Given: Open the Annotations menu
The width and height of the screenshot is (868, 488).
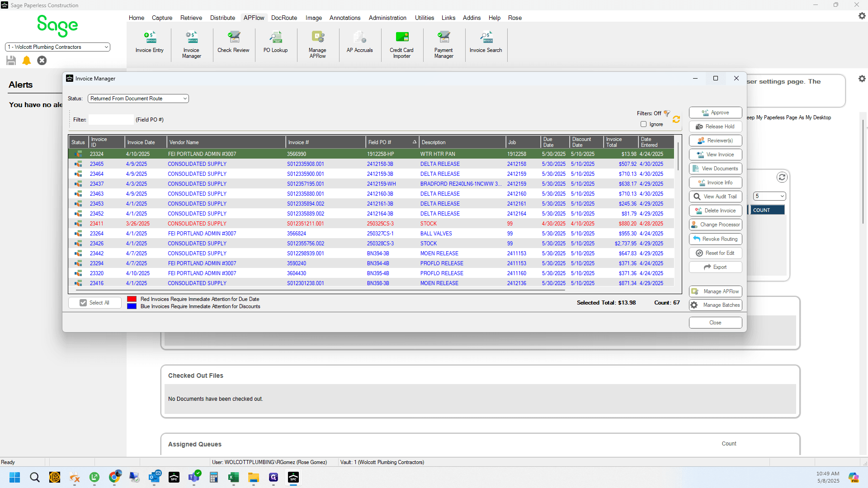Looking at the screenshot, I should tap(345, 18).
